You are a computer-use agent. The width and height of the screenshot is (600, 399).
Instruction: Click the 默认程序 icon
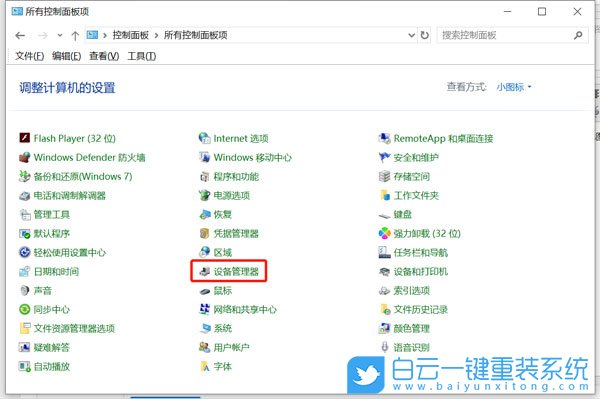point(24,233)
